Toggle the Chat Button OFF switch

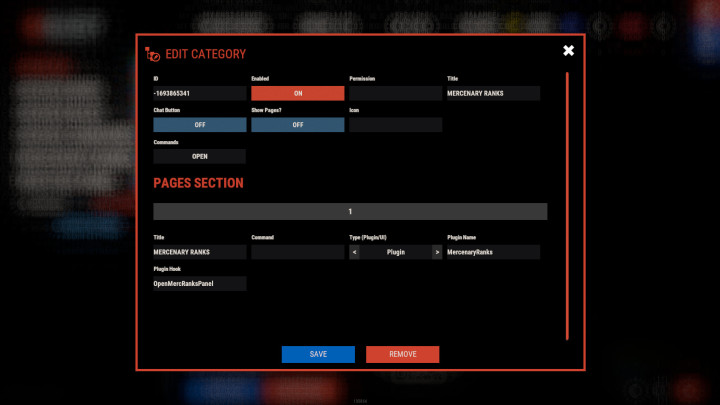point(199,125)
